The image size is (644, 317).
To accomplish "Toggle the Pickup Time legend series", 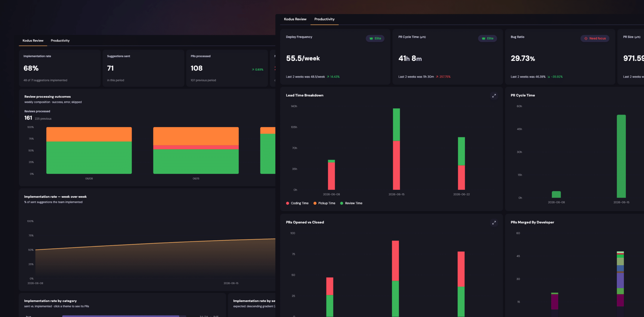I will pyautogui.click(x=324, y=203).
